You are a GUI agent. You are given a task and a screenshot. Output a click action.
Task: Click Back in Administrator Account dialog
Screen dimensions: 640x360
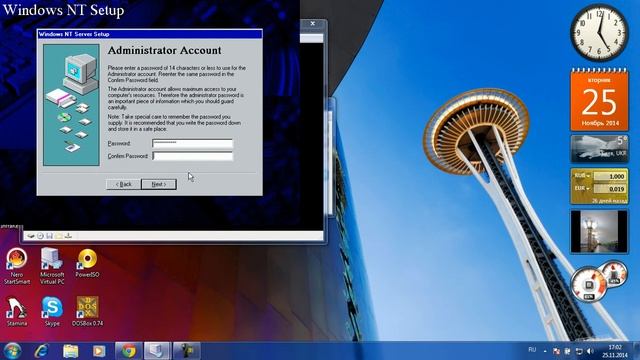click(x=123, y=184)
